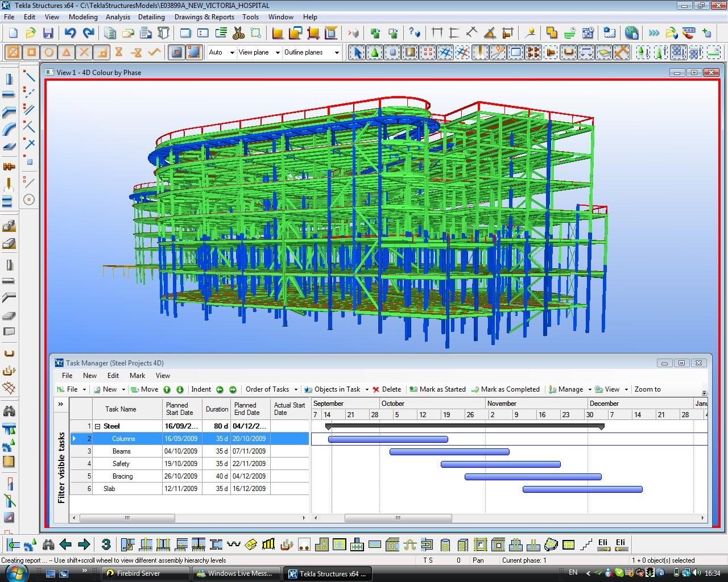728x582 pixels.
Task: Select the checkmark snap icon
Action: pos(154,52)
